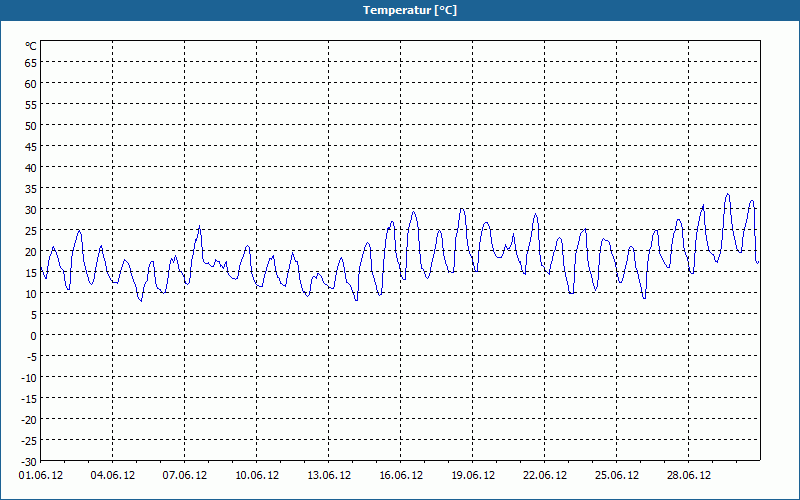Click the highest temperature peak near 30.06
This screenshot has height=500, width=800.
click(x=728, y=194)
